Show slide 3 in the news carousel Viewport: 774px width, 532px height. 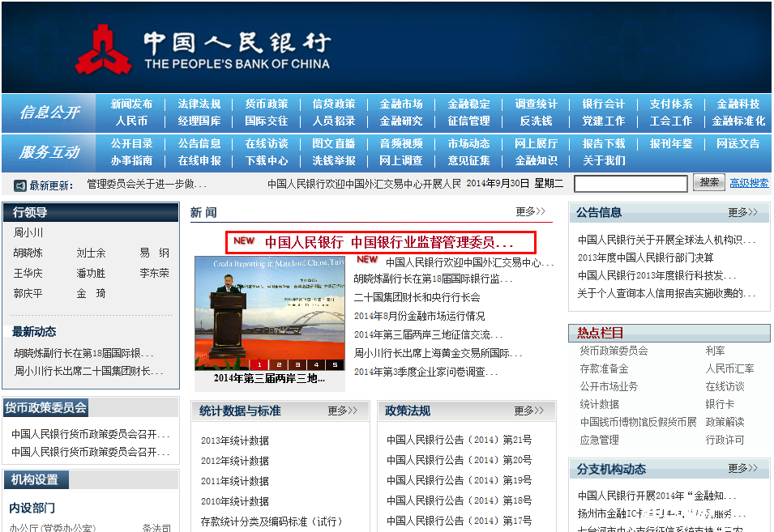pos(297,364)
